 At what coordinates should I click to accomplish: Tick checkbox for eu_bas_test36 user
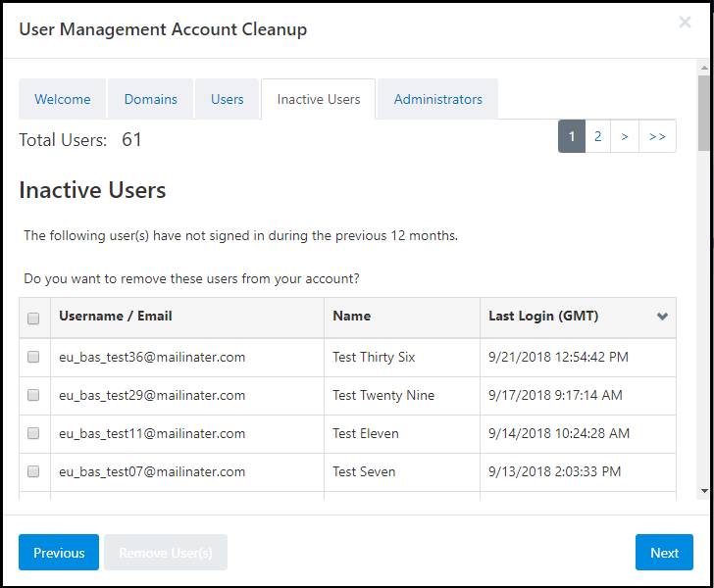(33, 357)
